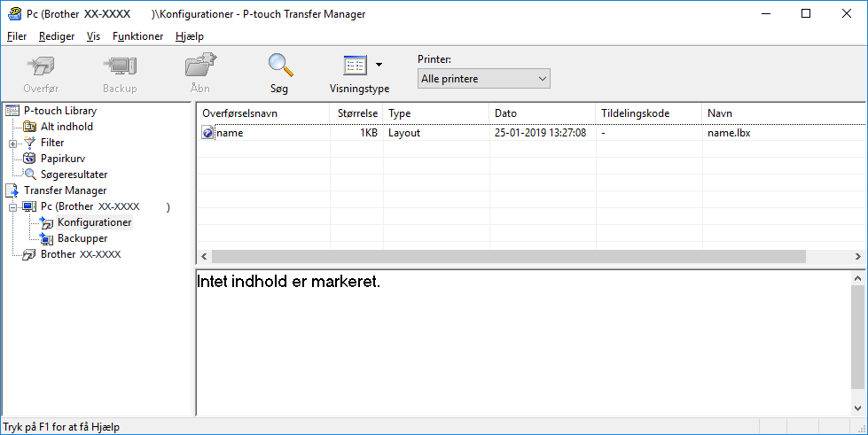Click the Søgeresultater magnifier icon
The height and width of the screenshot is (435, 868).
point(30,175)
